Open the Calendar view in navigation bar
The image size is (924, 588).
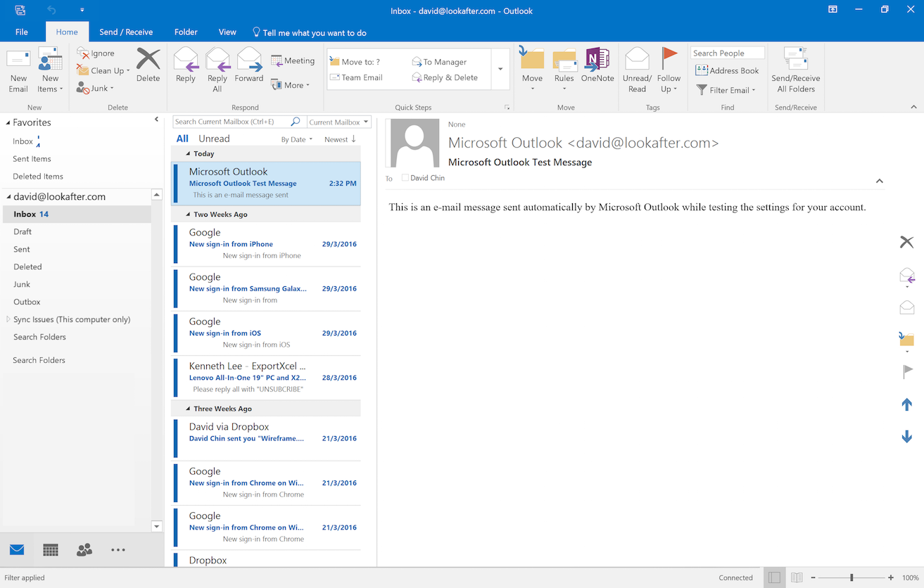click(x=51, y=550)
